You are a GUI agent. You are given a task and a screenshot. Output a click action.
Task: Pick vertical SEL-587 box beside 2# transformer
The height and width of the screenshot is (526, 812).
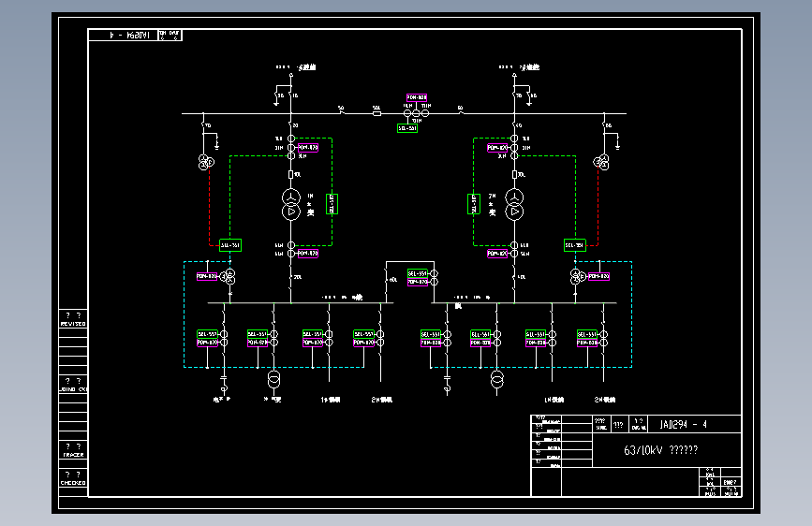(x=473, y=204)
